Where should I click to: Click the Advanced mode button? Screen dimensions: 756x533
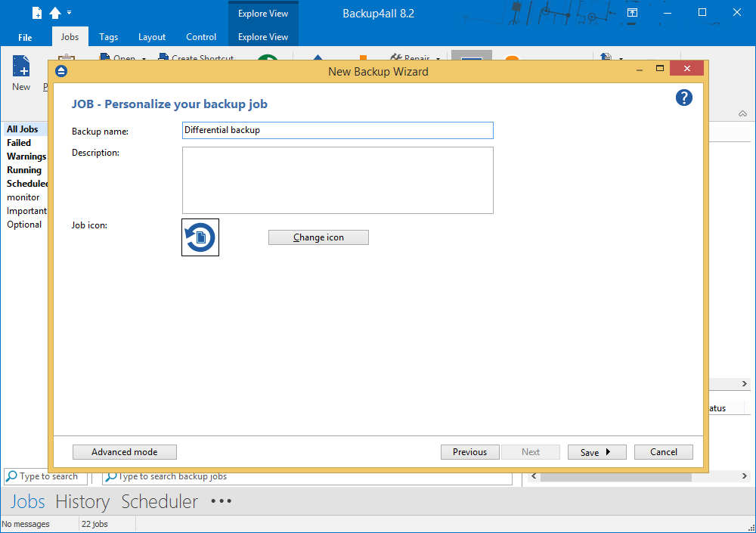[x=125, y=452]
